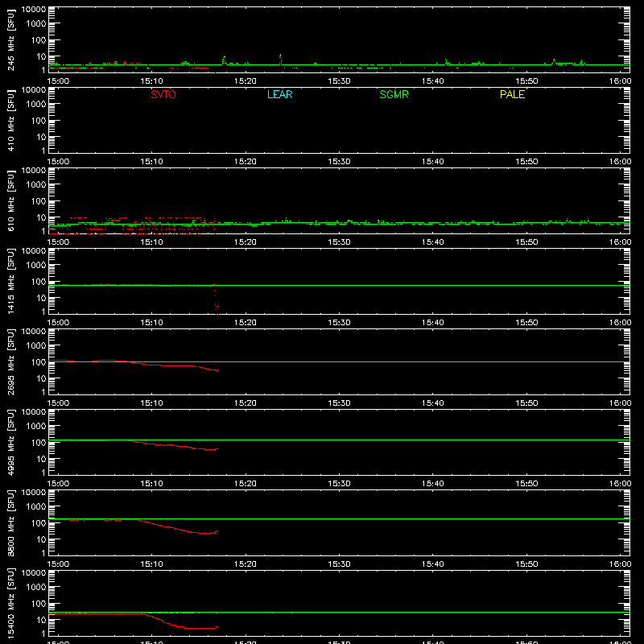Screen dimensions: 644x644
Task: Click 16:00 label under the 245 MHz panel
Action: pos(620,81)
